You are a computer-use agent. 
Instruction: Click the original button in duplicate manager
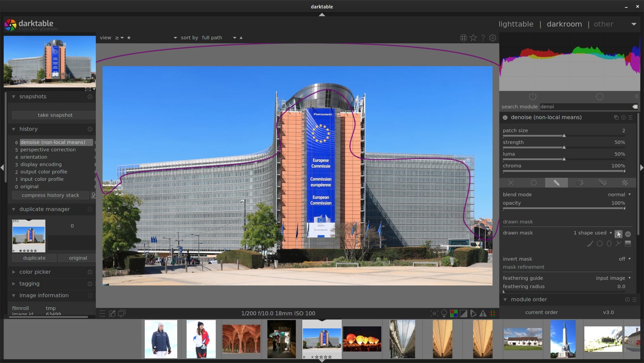point(78,258)
